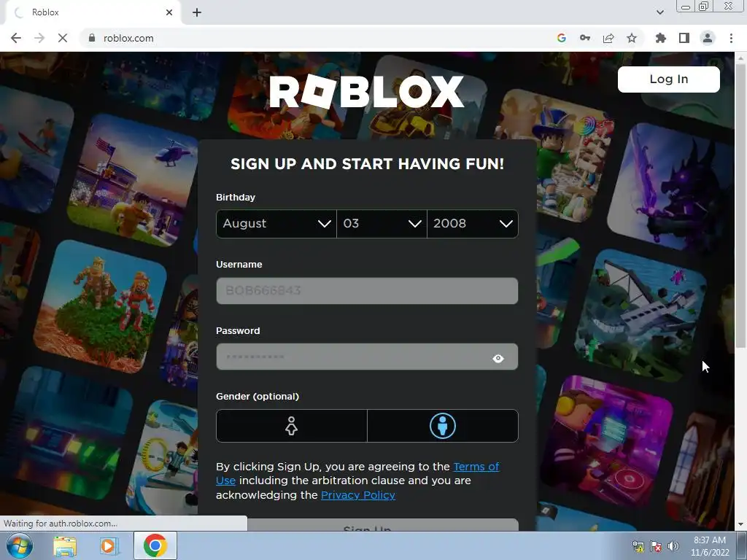Click the ROBLOX logo
This screenshot has height=560, width=747.
[366, 91]
